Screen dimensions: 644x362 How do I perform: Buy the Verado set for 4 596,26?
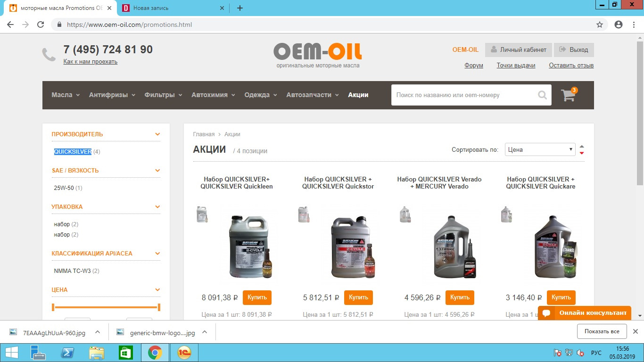[x=460, y=297]
